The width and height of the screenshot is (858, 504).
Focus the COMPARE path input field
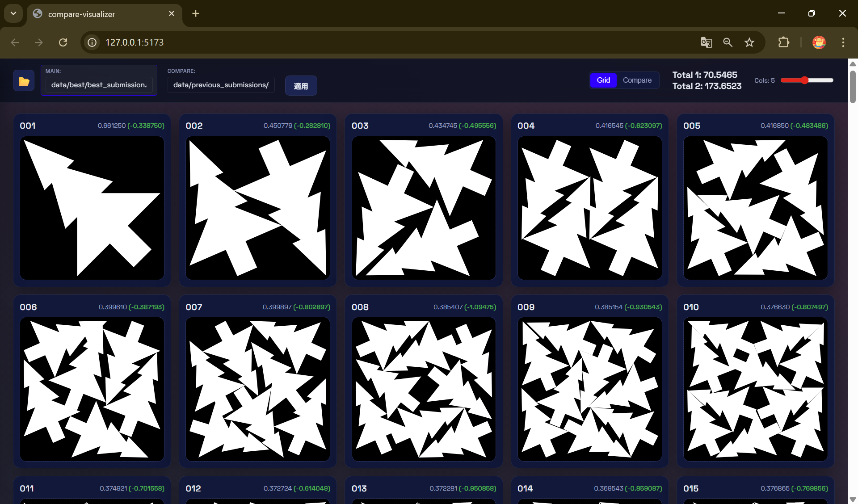(221, 85)
